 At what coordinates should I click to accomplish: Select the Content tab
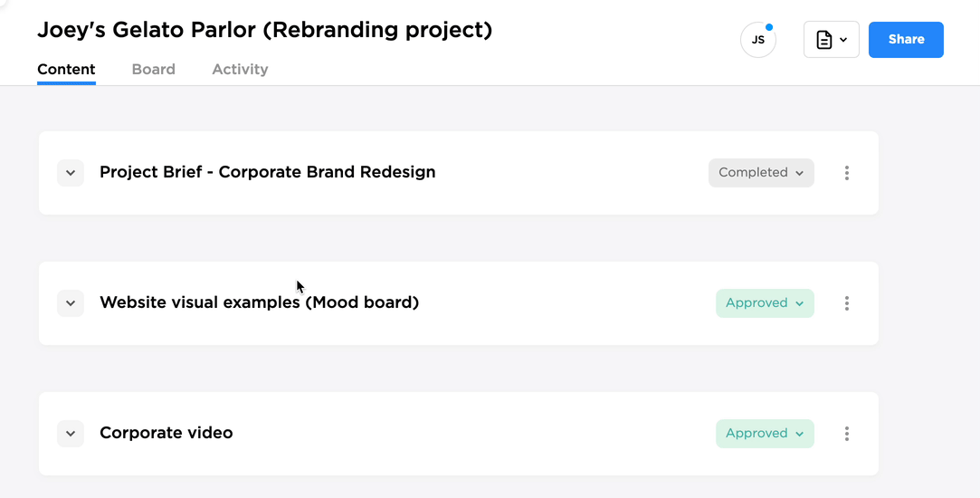click(x=66, y=69)
